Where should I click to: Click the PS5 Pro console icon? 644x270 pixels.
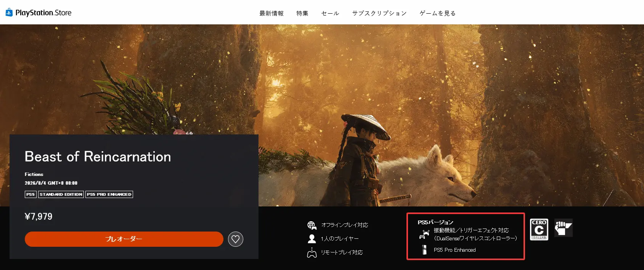coord(424,250)
